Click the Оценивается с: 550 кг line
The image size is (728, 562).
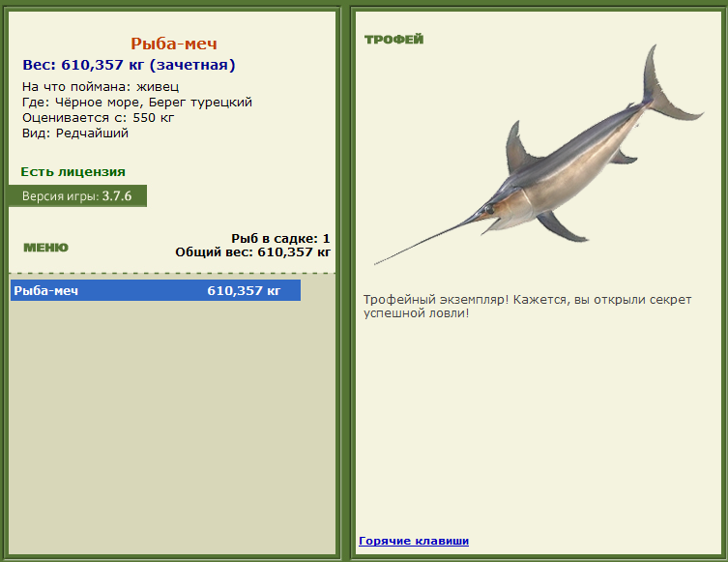(x=98, y=117)
